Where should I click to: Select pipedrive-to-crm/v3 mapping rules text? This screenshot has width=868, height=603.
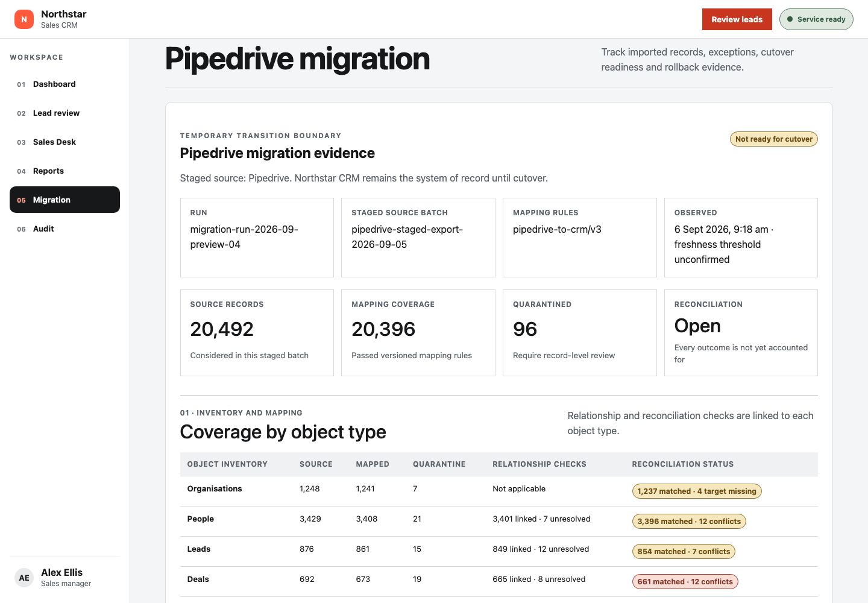(x=557, y=230)
